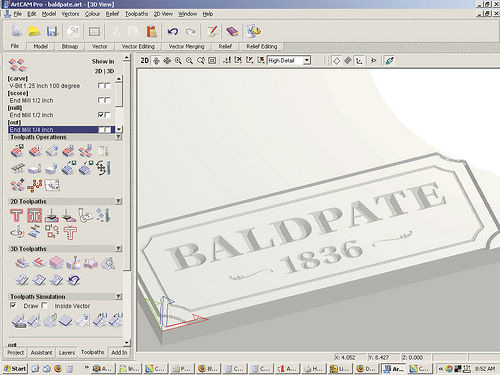Toggle 2D visibility for V-Bit 1.25 Inch toolpath
Viewport: 500px width, 375px height.
(100, 86)
